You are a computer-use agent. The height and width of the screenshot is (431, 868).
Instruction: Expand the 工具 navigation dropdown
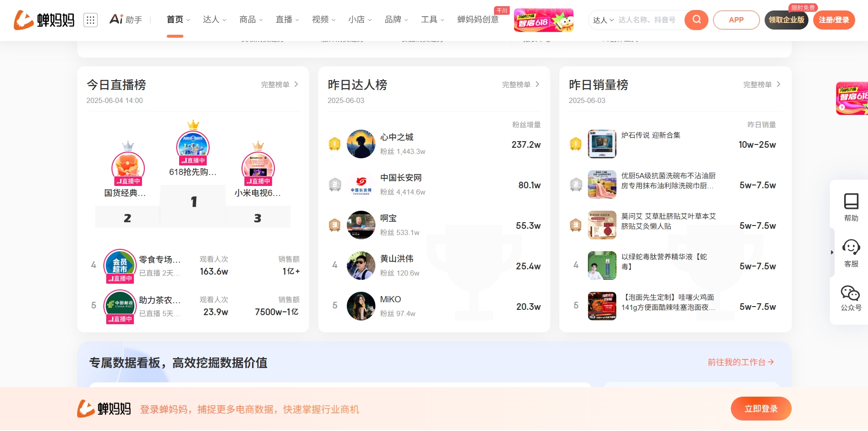pyautogui.click(x=433, y=20)
